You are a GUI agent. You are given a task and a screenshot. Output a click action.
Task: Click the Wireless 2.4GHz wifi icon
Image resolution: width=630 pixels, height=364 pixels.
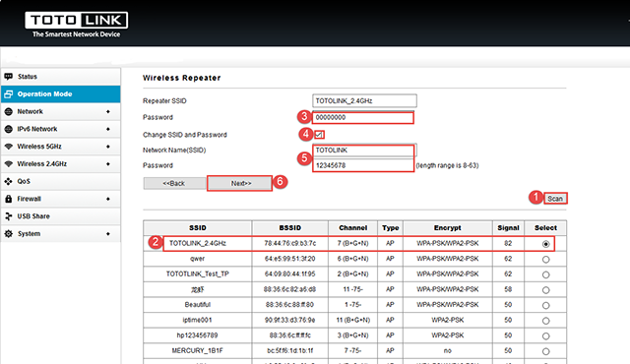9,163
